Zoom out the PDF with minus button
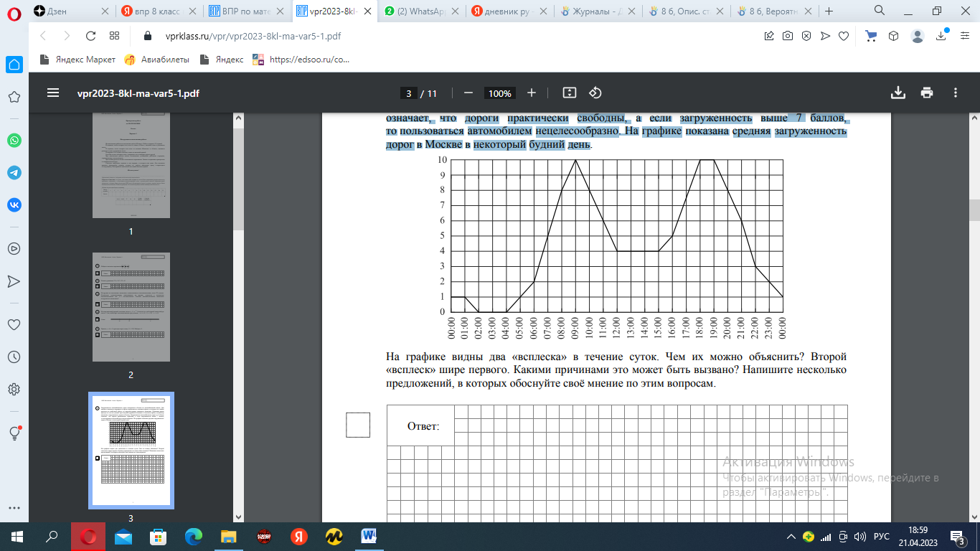980x551 pixels. (x=468, y=93)
